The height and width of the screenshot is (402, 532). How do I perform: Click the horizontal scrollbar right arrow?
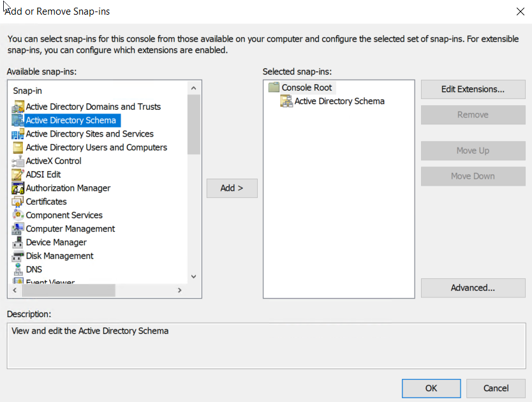click(180, 290)
